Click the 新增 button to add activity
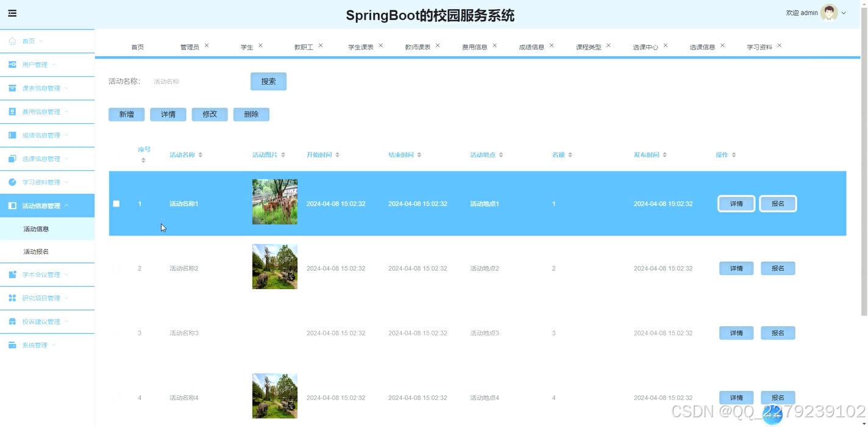Viewport: 868px width, 427px height. pos(126,114)
